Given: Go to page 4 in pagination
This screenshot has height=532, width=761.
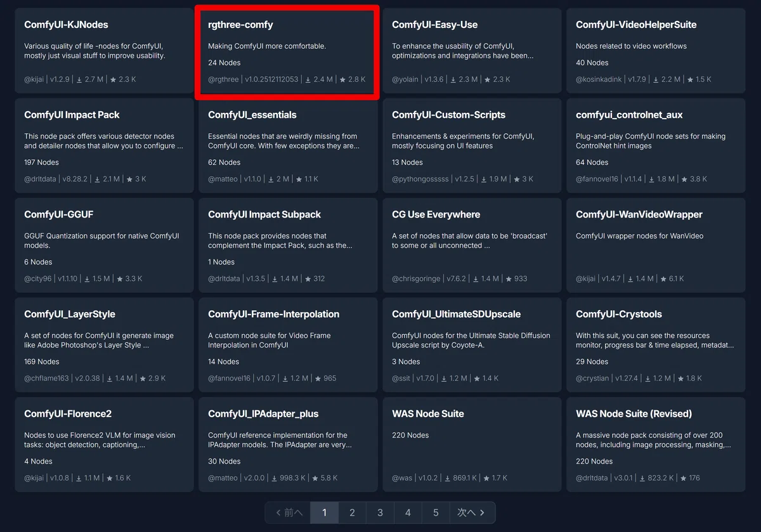Looking at the screenshot, I should [x=408, y=512].
